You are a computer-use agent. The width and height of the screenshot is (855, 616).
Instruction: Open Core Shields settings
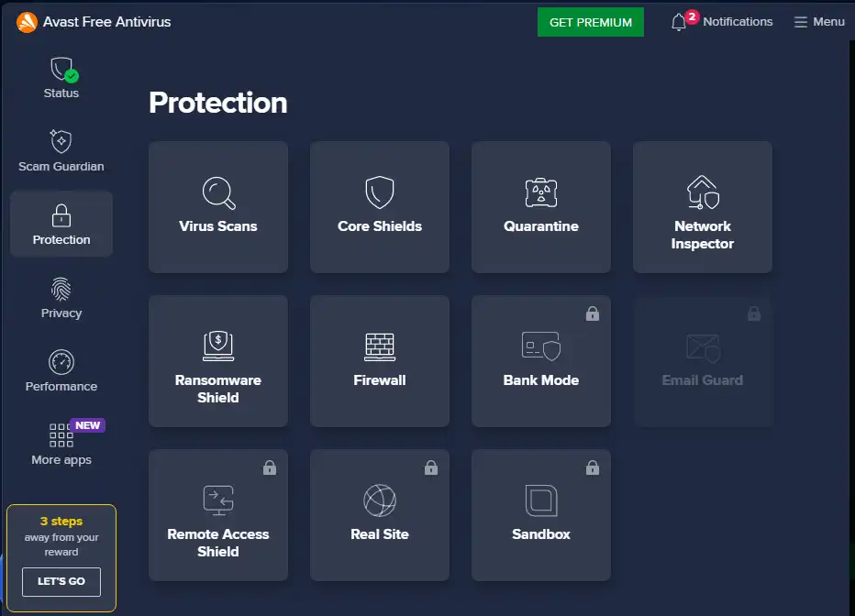(379, 206)
